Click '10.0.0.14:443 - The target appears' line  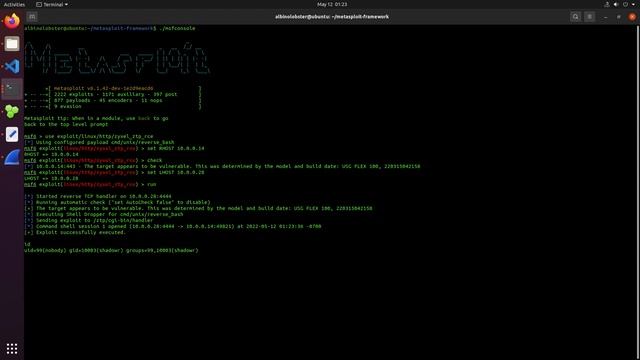pyautogui.click(x=222, y=167)
